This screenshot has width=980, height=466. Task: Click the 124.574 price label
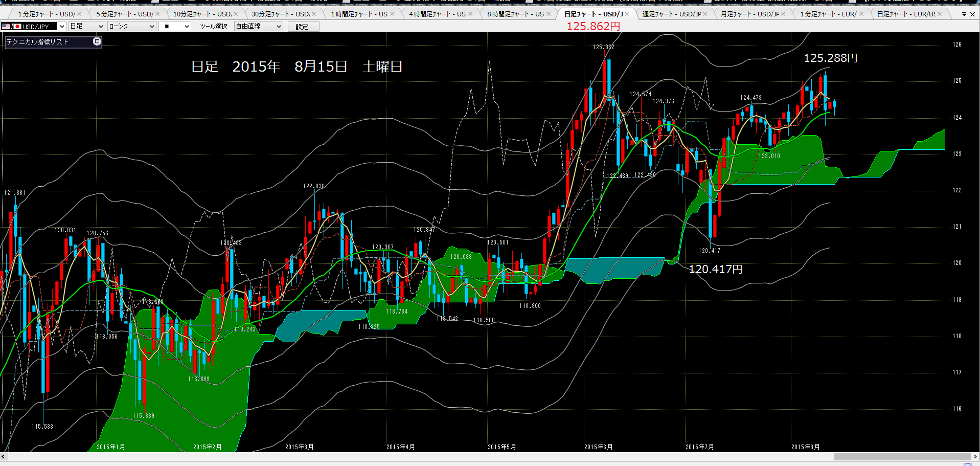pyautogui.click(x=641, y=94)
